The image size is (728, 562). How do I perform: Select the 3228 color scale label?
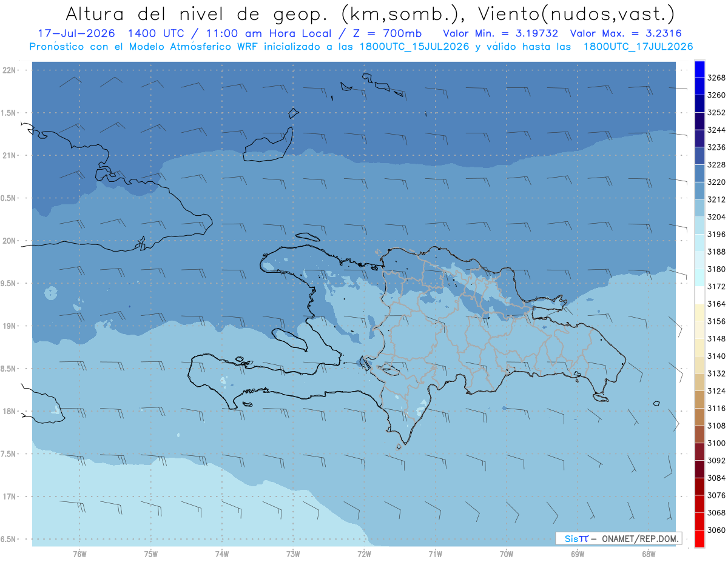coord(716,165)
